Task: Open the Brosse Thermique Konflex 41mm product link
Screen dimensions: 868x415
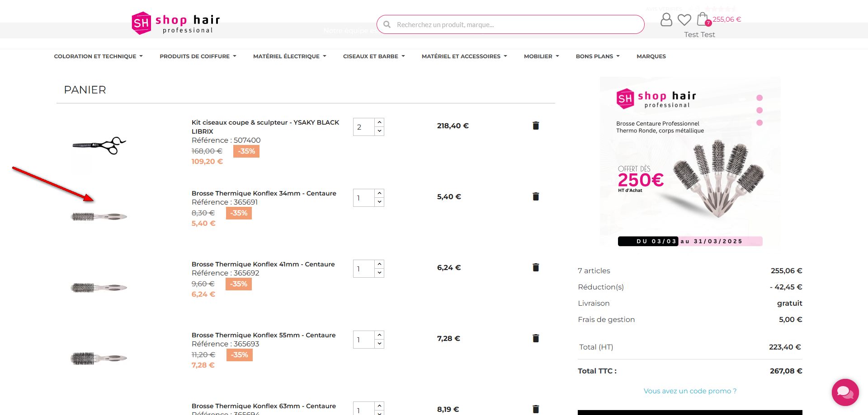Action: click(x=263, y=264)
